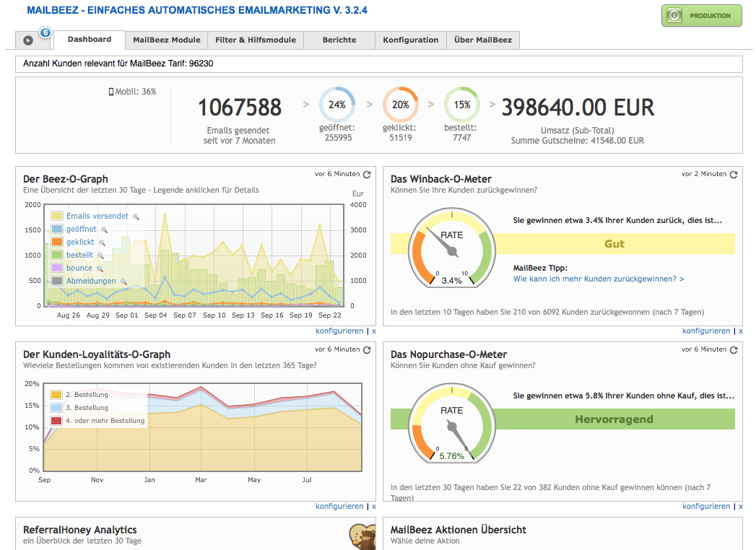Refresh the Kunden-Loyalitäts-O-Graph widget
This screenshot has height=550, width=756.
[x=367, y=349]
